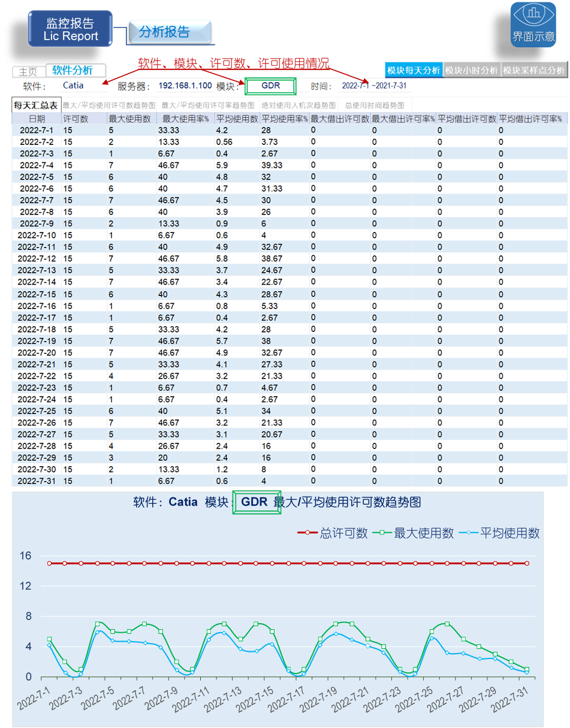Switch to 模块小时分析 view
This screenshot has height=728, width=570.
(472, 70)
